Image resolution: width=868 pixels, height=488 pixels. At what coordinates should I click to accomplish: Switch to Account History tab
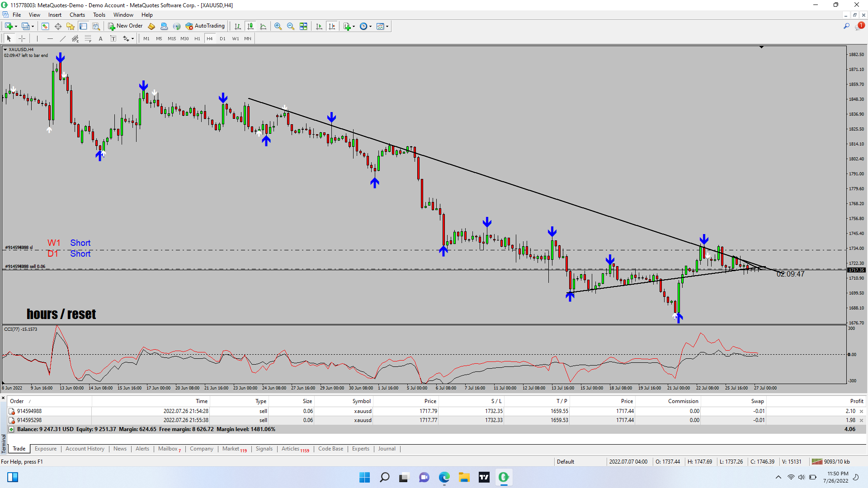point(85,449)
